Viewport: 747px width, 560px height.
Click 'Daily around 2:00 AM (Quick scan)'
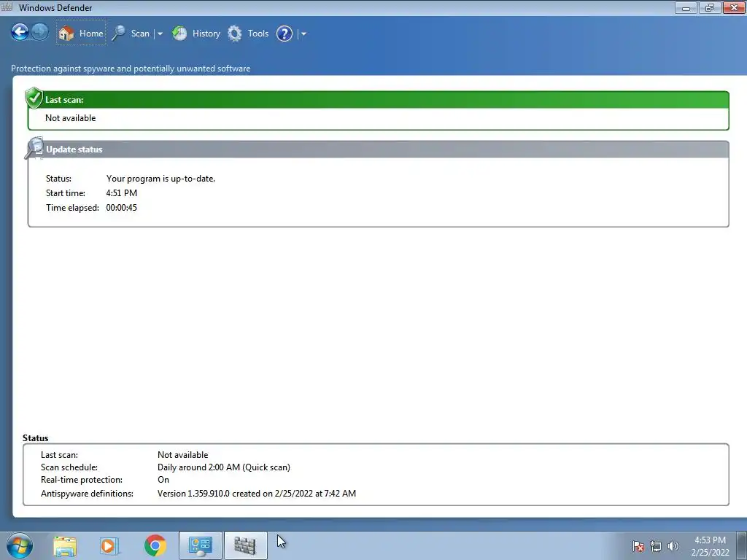coord(224,467)
